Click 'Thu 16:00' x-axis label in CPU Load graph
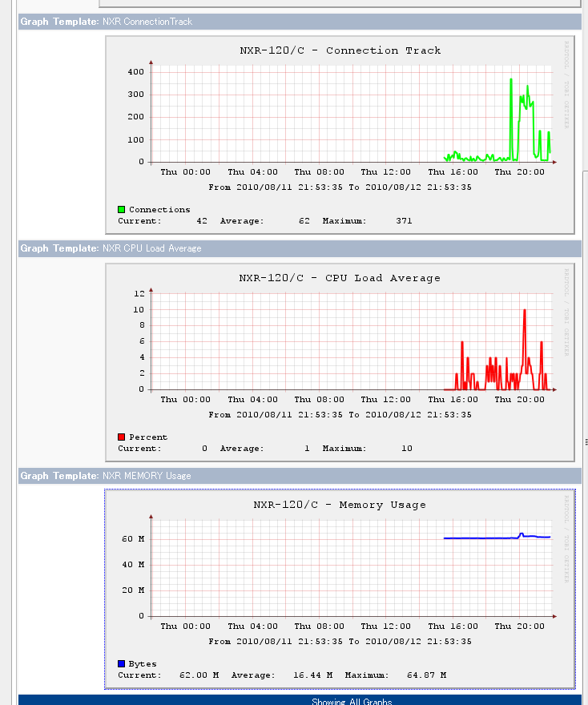Image resolution: width=588 pixels, height=705 pixels. tap(453, 399)
